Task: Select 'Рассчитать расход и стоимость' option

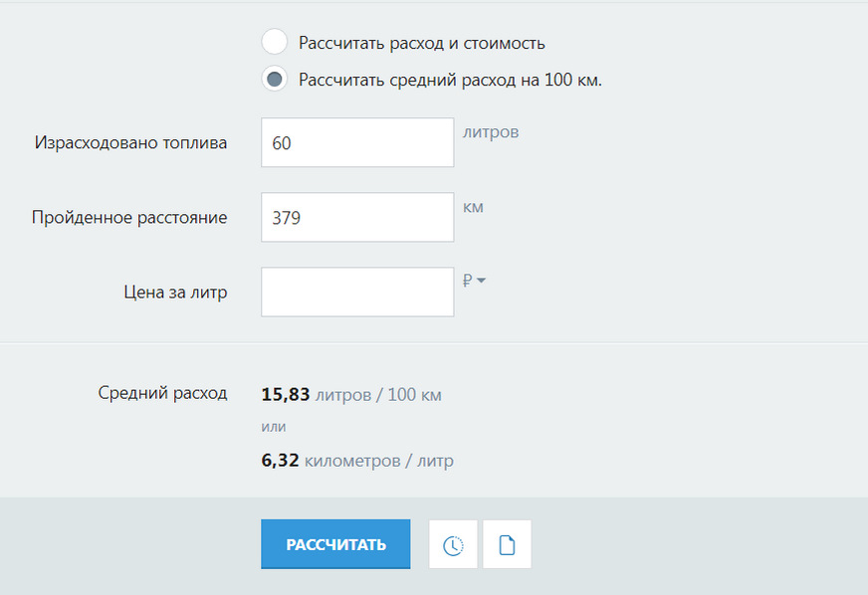Action: [274, 42]
